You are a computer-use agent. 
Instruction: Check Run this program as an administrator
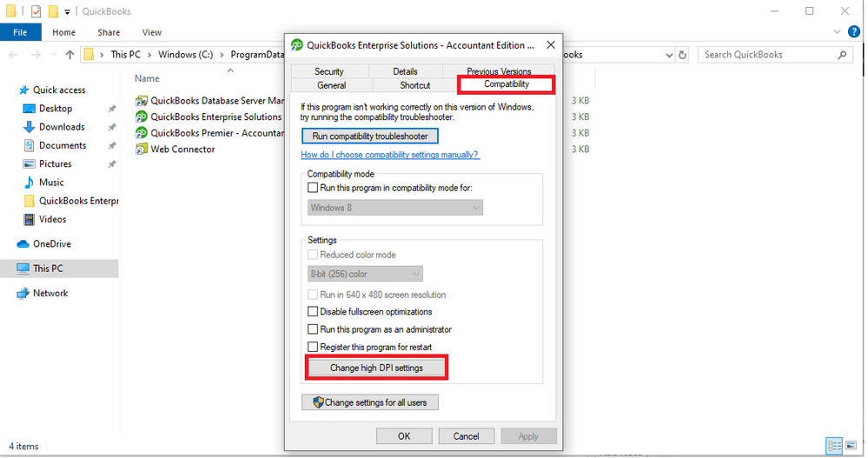tap(313, 329)
